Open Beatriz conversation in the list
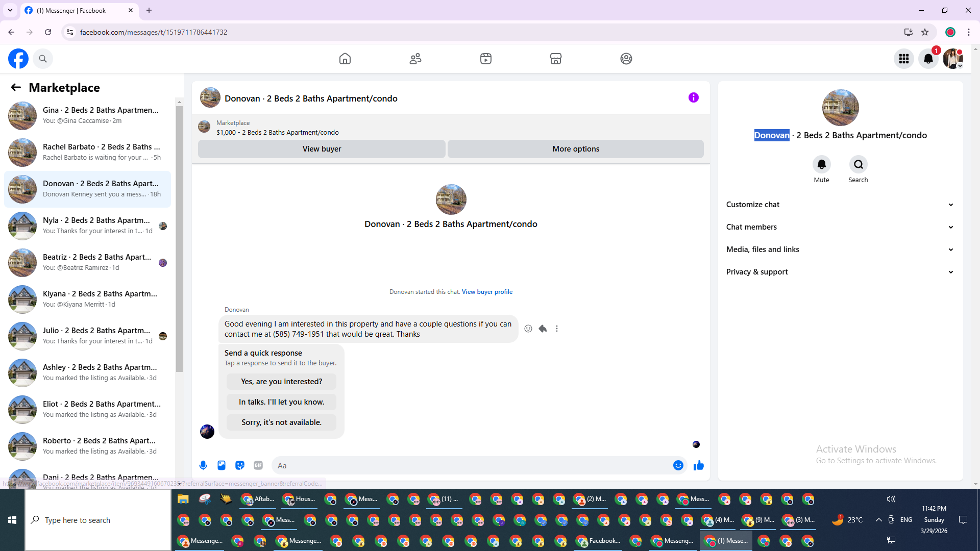980x551 pixels. (x=87, y=263)
